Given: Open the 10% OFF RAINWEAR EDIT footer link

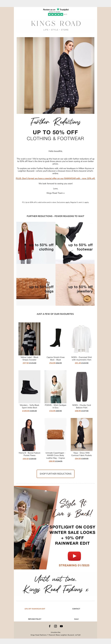Looking at the screenshot, I should click(x=35, y=609).
